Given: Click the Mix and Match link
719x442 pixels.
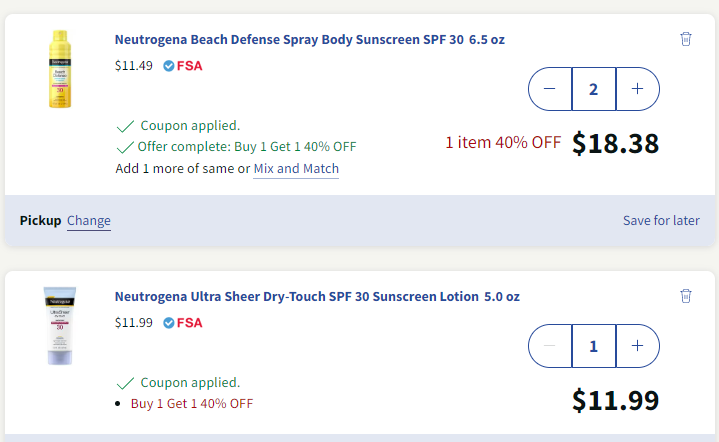Looking at the screenshot, I should [296, 169].
